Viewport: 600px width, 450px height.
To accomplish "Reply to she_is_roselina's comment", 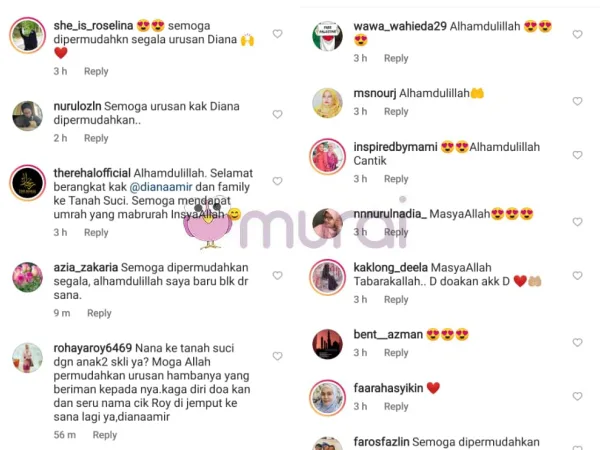I will coord(96,71).
